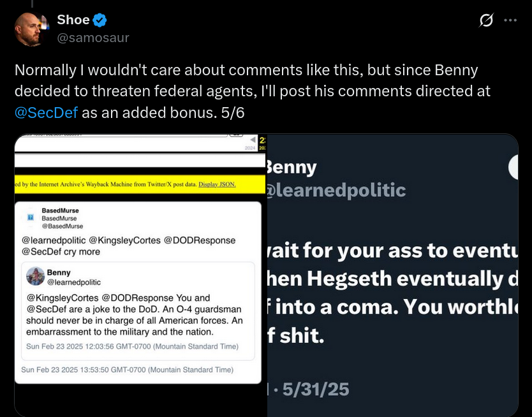The image size is (532, 417).
Task: Open Shoe's profile avatar
Action: point(31,29)
